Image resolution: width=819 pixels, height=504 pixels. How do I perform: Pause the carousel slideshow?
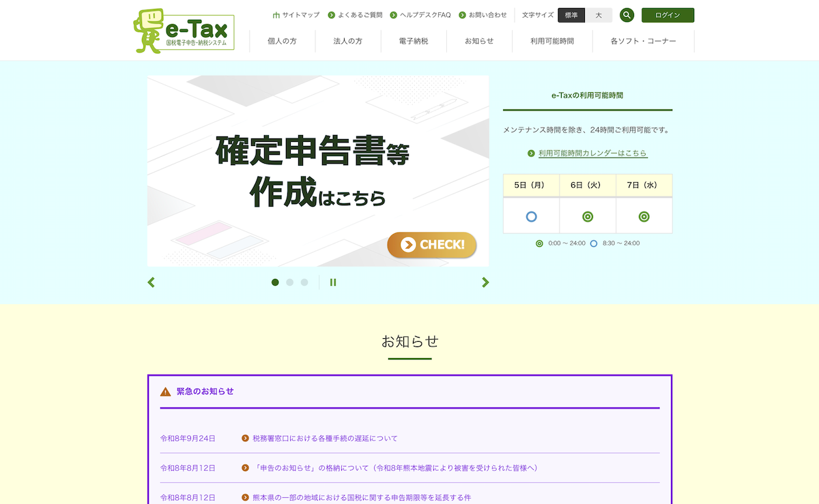tap(333, 282)
